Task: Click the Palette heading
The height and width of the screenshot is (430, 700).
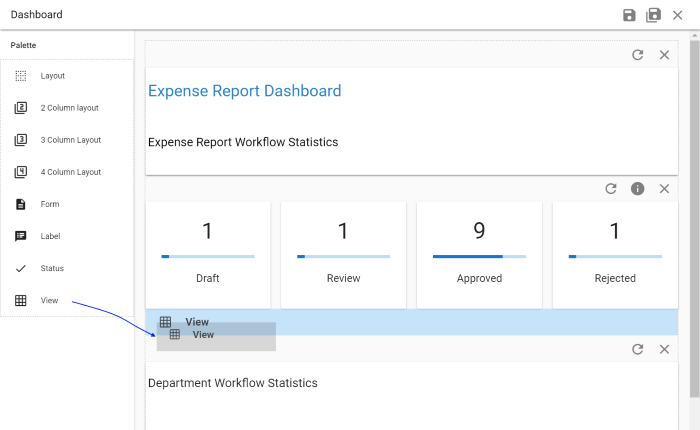Action: click(23, 45)
